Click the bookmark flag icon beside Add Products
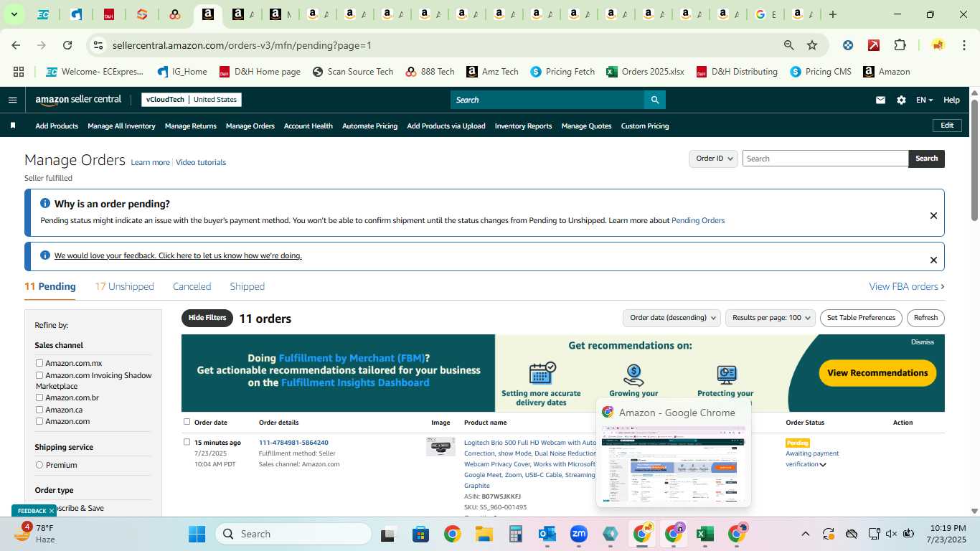 pos(13,126)
